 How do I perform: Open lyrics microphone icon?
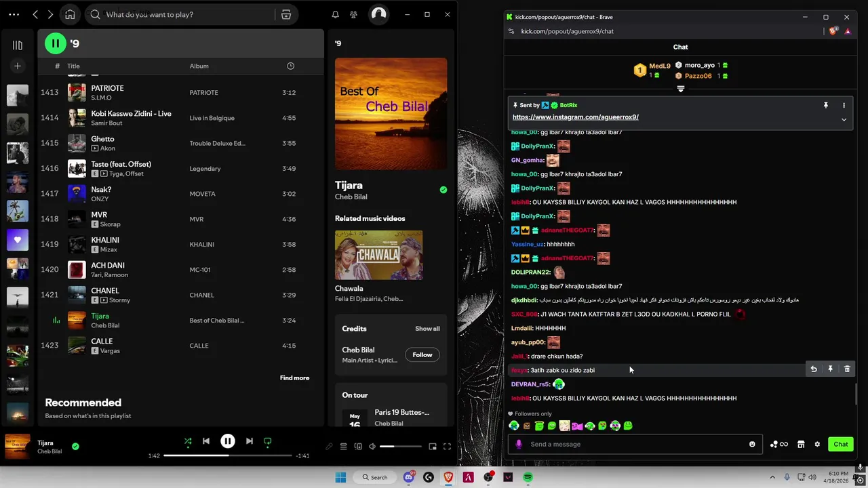tap(329, 446)
